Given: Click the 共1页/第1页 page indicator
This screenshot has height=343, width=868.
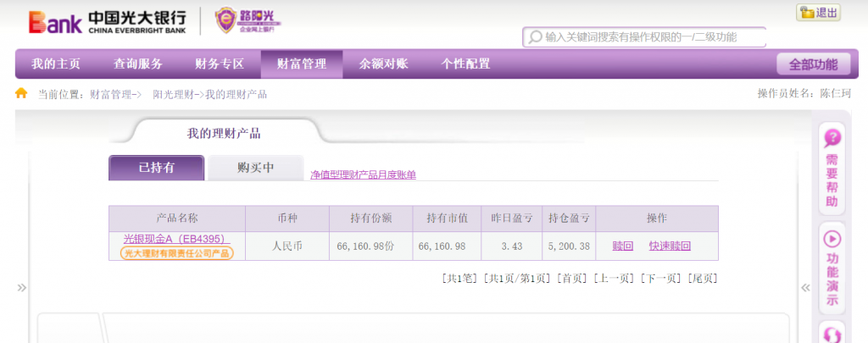Looking at the screenshot, I should [x=516, y=279].
